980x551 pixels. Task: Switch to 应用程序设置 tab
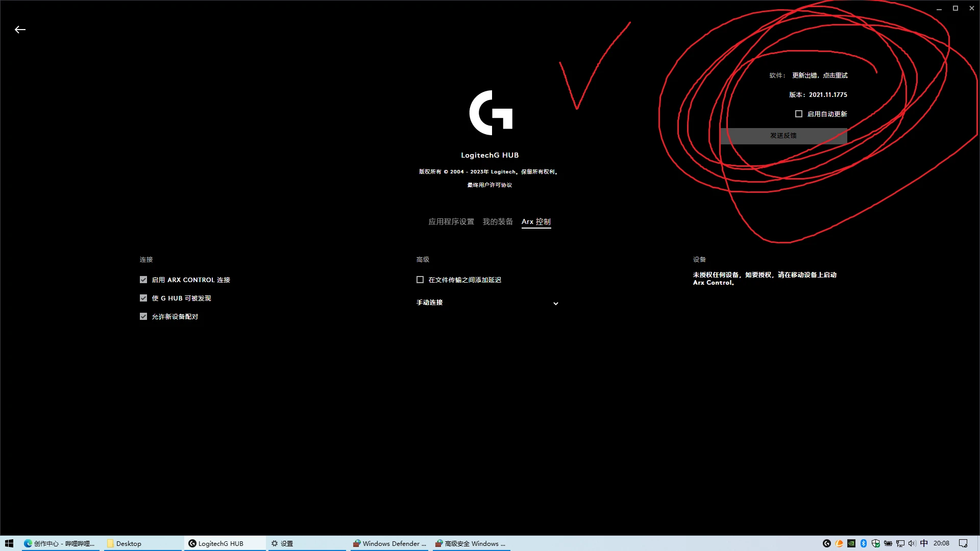451,221
